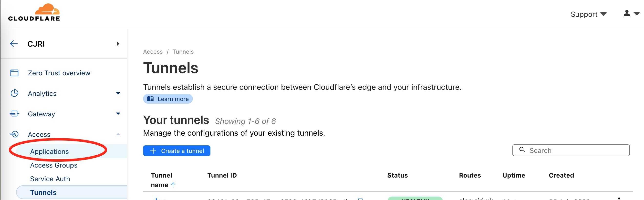Open the search magnifier in tunnels search
Viewport: 644px width, 200px height.
click(x=522, y=150)
